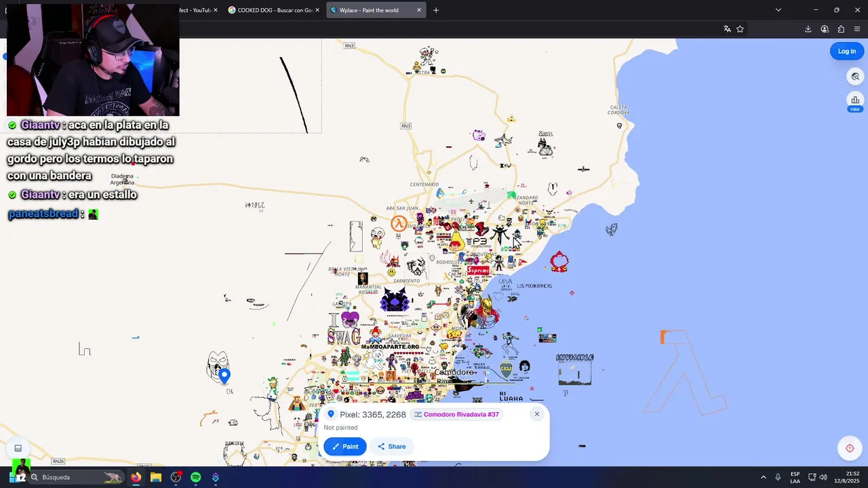Image resolution: width=868 pixels, height=488 pixels.
Task: Open Firefox from the taskbar
Action: [x=136, y=477]
